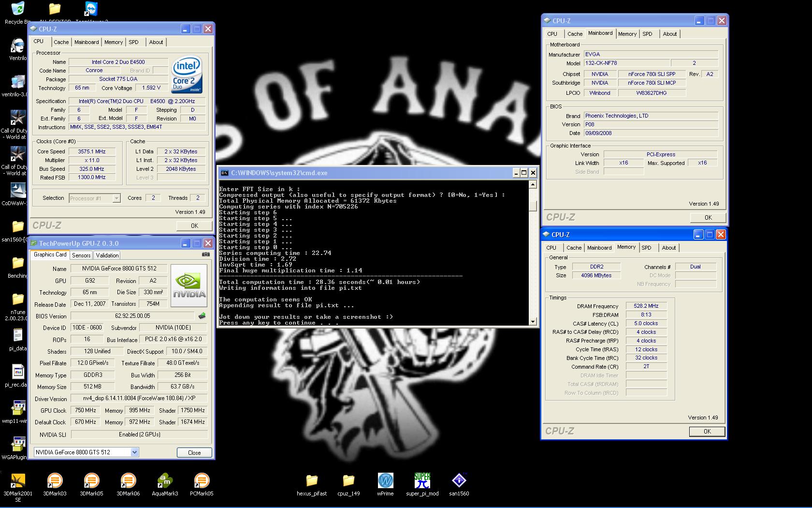The image size is (812, 508).
Task: Switch to the CPU tab in the DDR2 memory CPU-Z window
Action: click(551, 248)
